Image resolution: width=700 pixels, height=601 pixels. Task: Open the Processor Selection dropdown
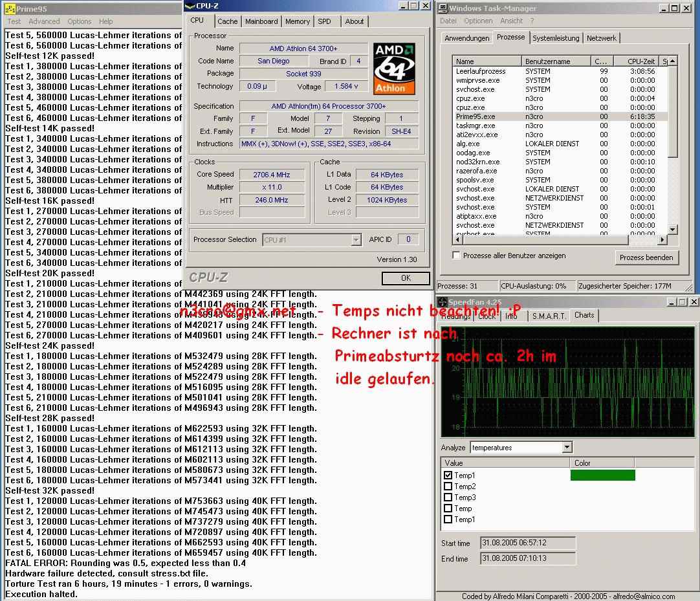pyautogui.click(x=355, y=240)
